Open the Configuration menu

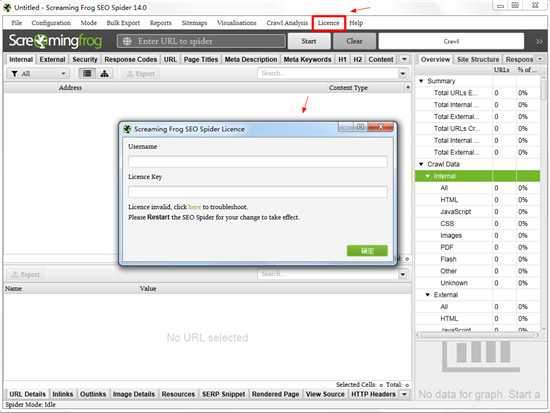[51, 23]
